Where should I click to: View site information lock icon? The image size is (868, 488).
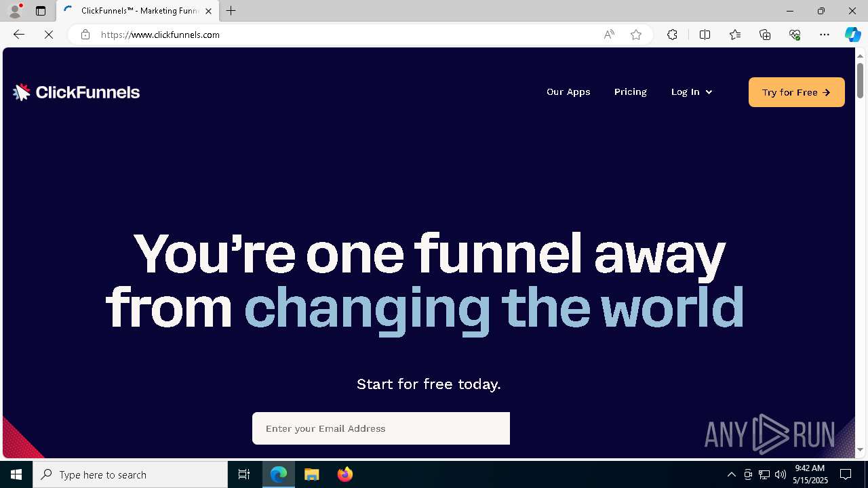pyautogui.click(x=85, y=35)
